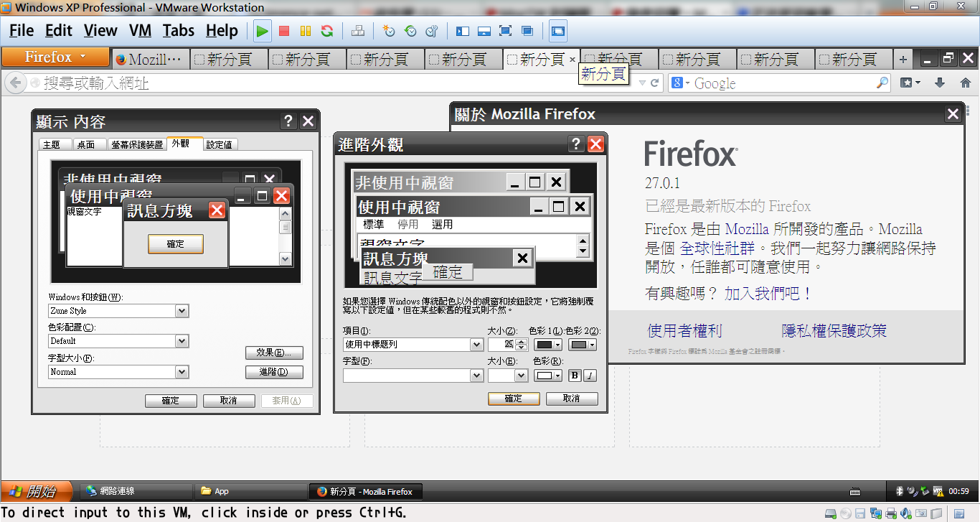980x522 pixels.
Task: Switch to the 螢幕保護裝置 tab
Action: (136, 144)
